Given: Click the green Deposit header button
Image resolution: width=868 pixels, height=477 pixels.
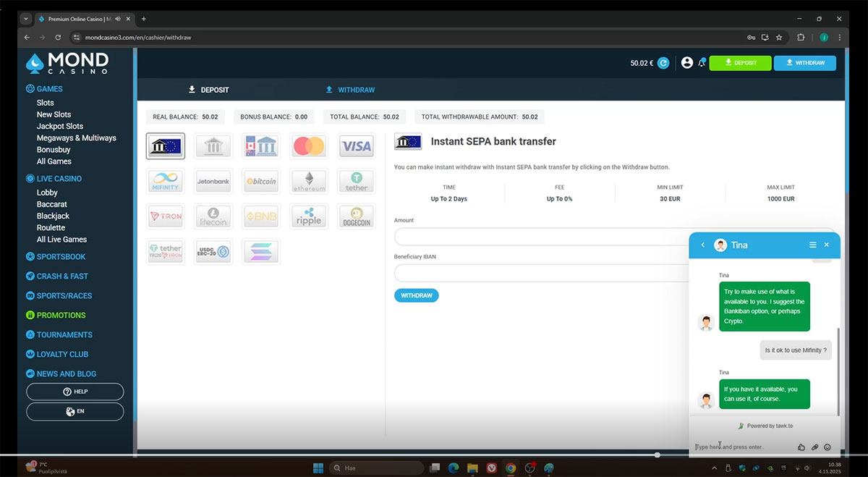Looking at the screenshot, I should (x=740, y=63).
